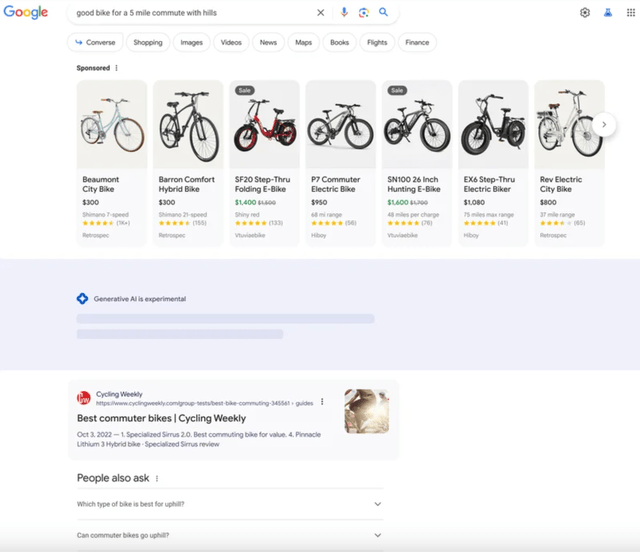Screen dimensions: 640x552
Task: Click the Rev Electric City Bike title
Action: point(561,184)
